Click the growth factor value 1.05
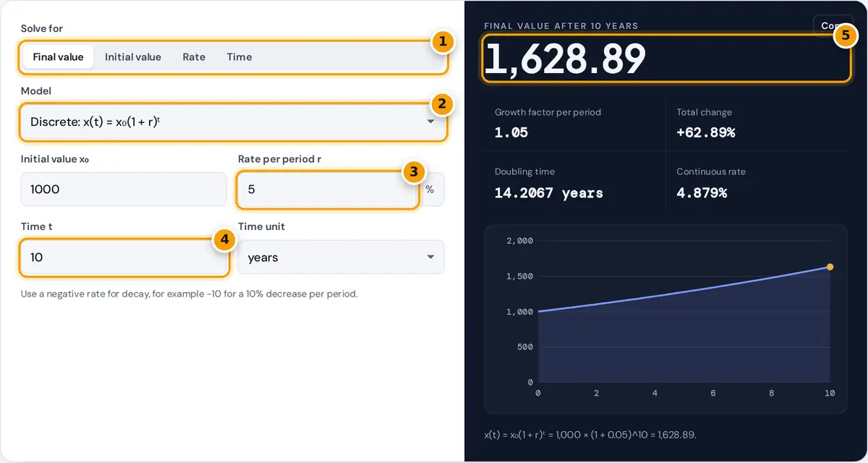The image size is (868, 463). point(511,132)
